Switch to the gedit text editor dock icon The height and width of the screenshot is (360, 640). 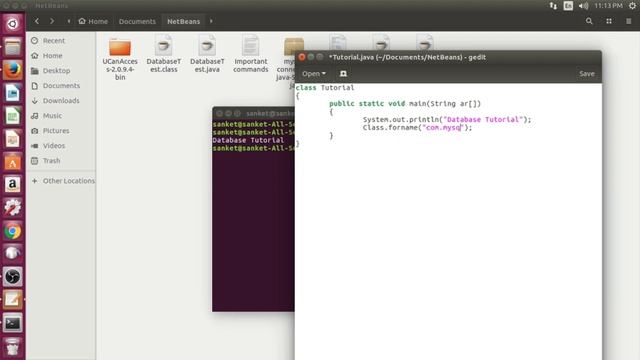[13, 300]
